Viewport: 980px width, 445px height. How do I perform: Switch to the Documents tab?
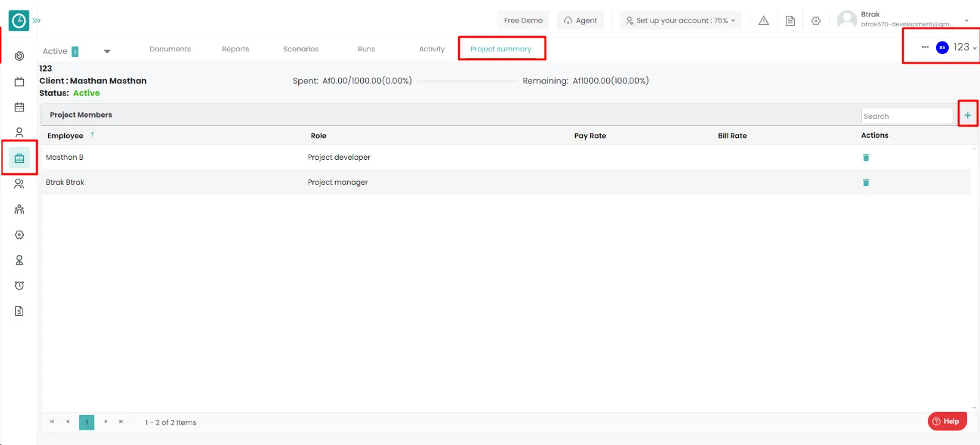[x=170, y=49]
